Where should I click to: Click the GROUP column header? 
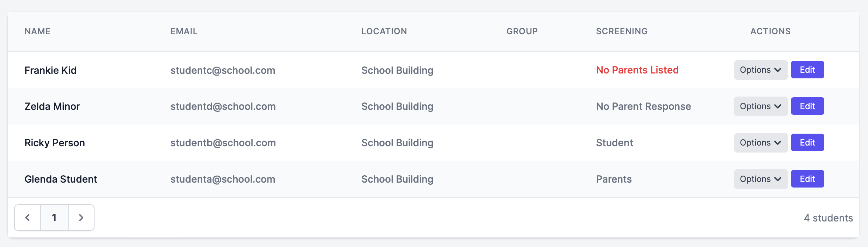tap(522, 31)
